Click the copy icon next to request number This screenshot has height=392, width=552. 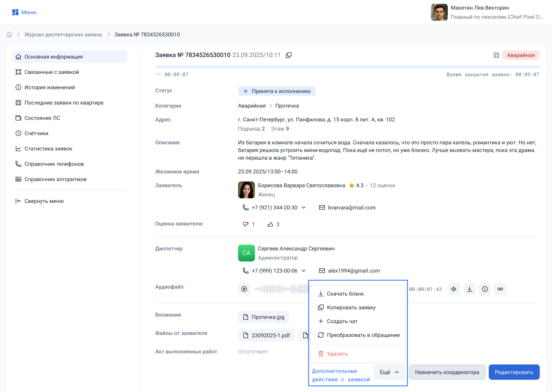click(x=289, y=55)
